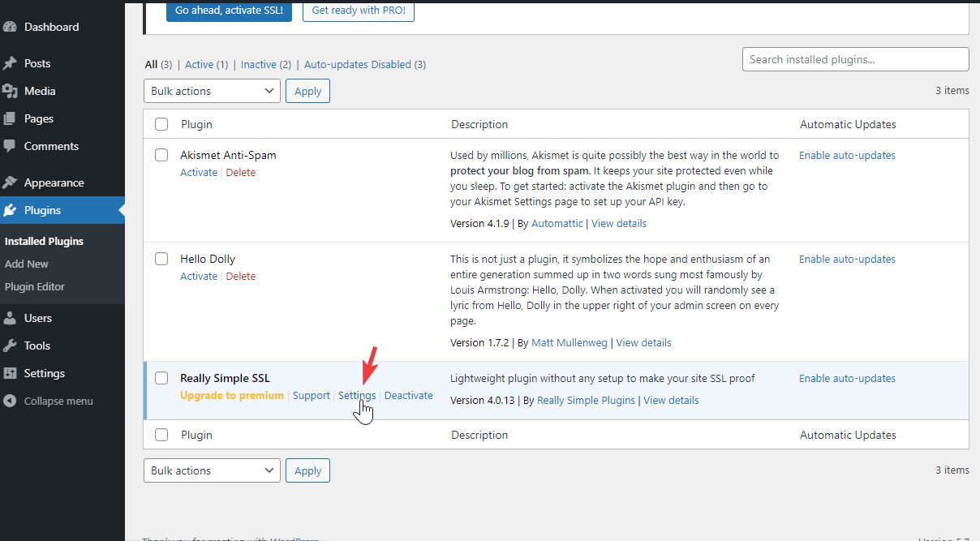This screenshot has width=980, height=541.
Task: Click the Search installed plugins field
Action: [855, 59]
